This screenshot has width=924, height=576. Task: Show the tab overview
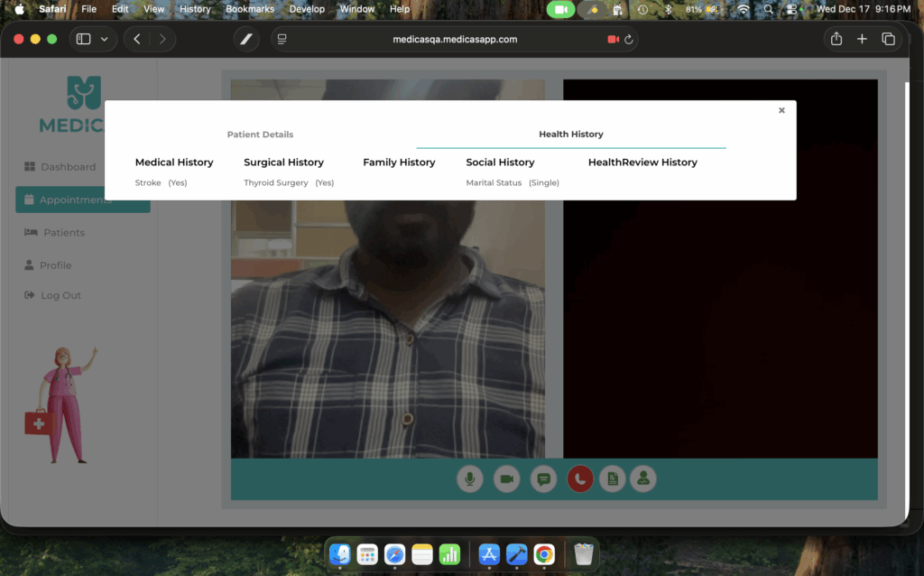click(x=888, y=39)
